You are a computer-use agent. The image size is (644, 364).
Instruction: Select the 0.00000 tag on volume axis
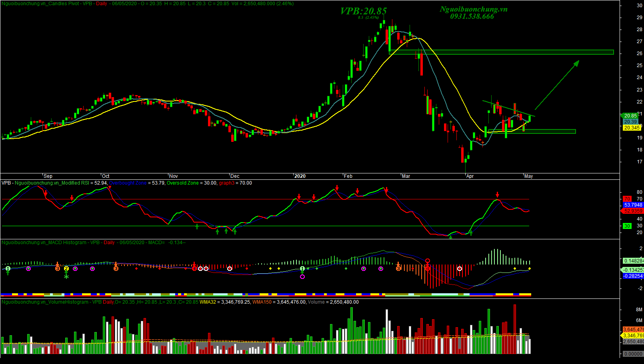633,354
